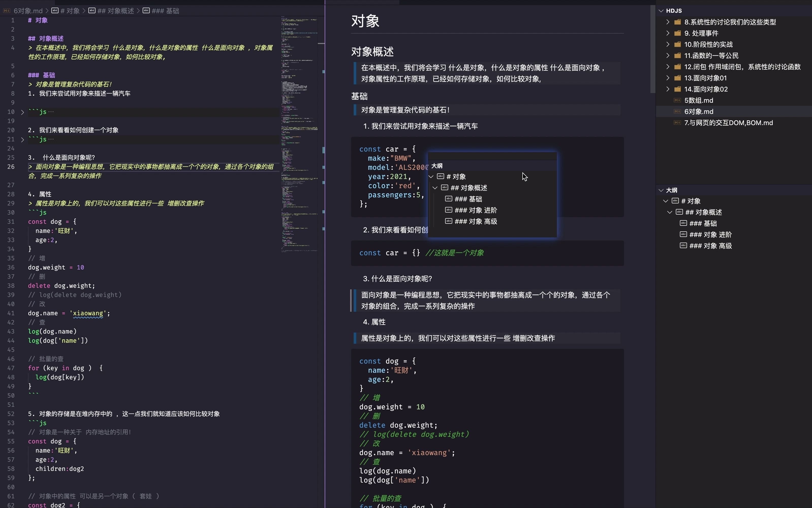Expand the 10.阶段性的实战 folder chevron

pos(668,44)
